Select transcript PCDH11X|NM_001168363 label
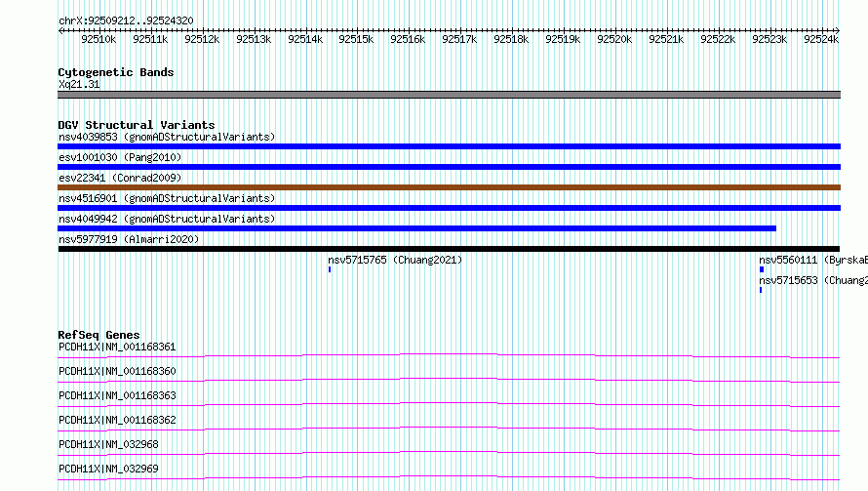868x491 pixels. click(x=117, y=395)
